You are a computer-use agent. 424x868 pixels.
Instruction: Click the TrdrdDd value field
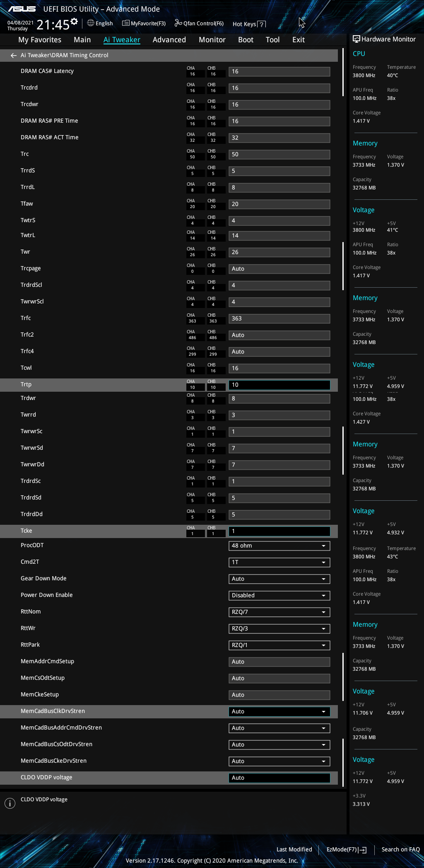pos(279,515)
